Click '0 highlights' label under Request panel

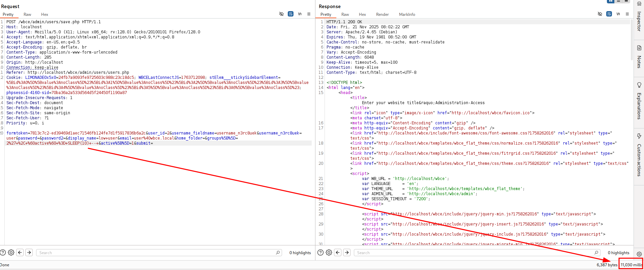(300, 253)
